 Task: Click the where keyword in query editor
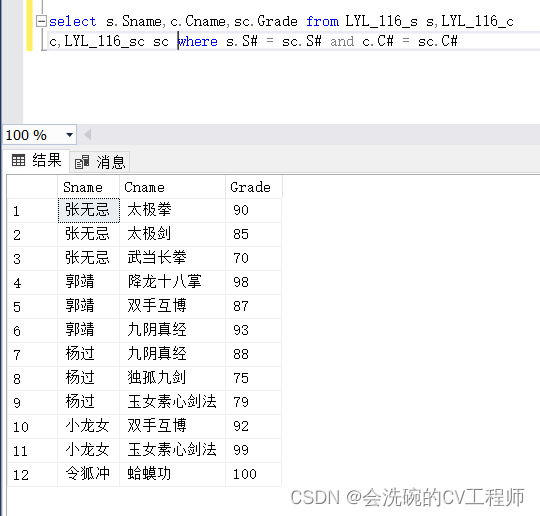198,42
